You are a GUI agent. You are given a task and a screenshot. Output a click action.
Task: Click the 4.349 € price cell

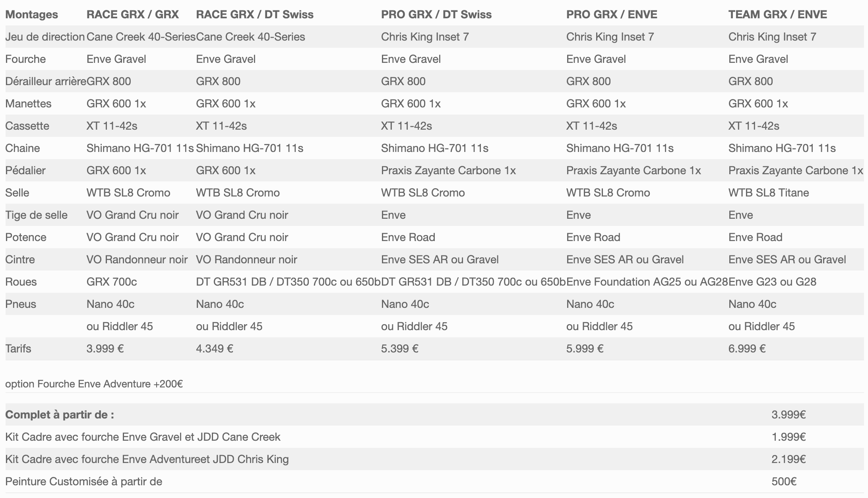(x=214, y=349)
